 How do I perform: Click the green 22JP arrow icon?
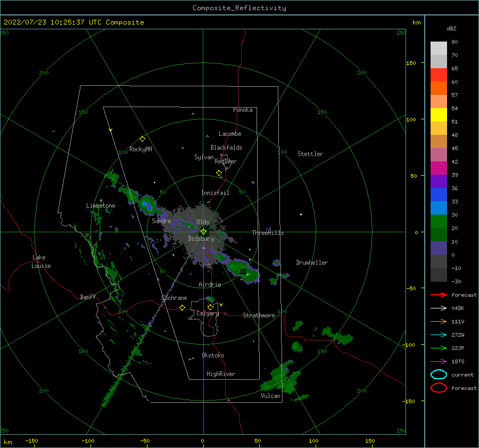[439, 348]
